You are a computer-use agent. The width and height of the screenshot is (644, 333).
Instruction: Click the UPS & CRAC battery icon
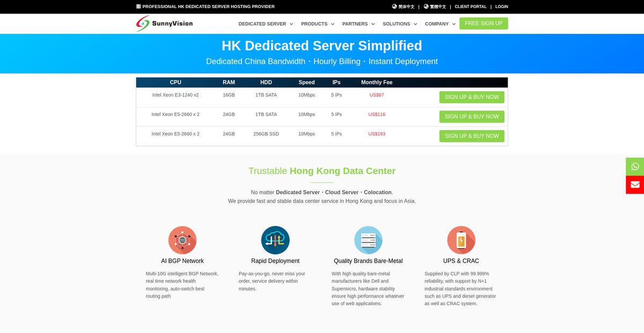click(x=461, y=240)
